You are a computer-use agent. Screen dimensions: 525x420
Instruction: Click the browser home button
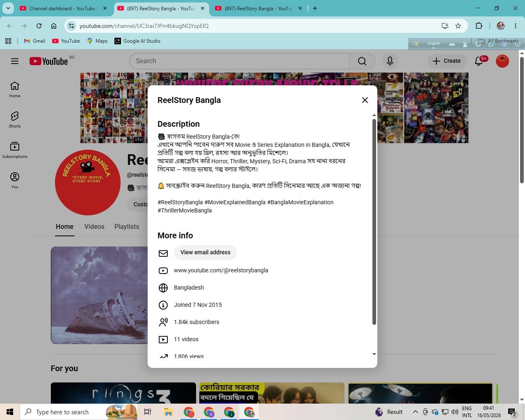click(54, 26)
